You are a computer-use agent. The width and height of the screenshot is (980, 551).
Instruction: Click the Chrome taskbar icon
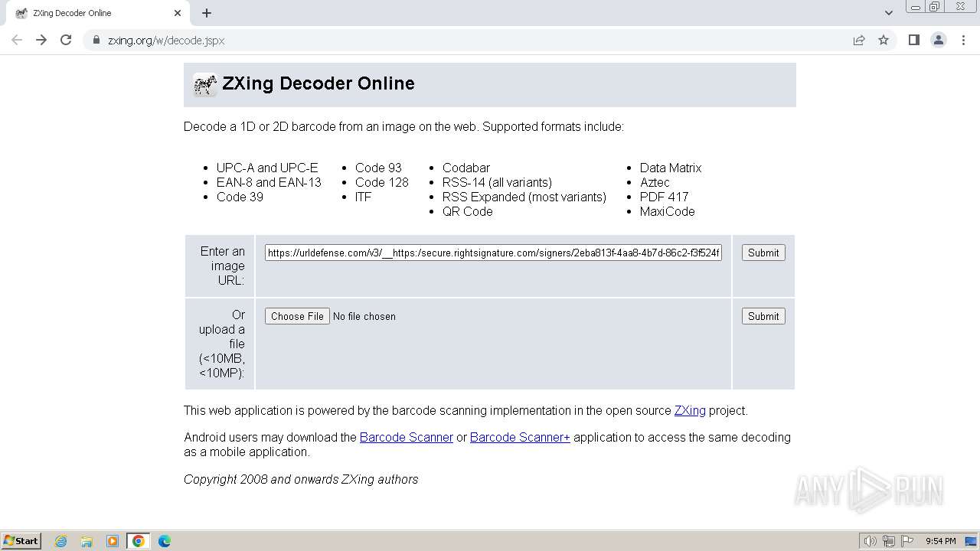(139, 541)
